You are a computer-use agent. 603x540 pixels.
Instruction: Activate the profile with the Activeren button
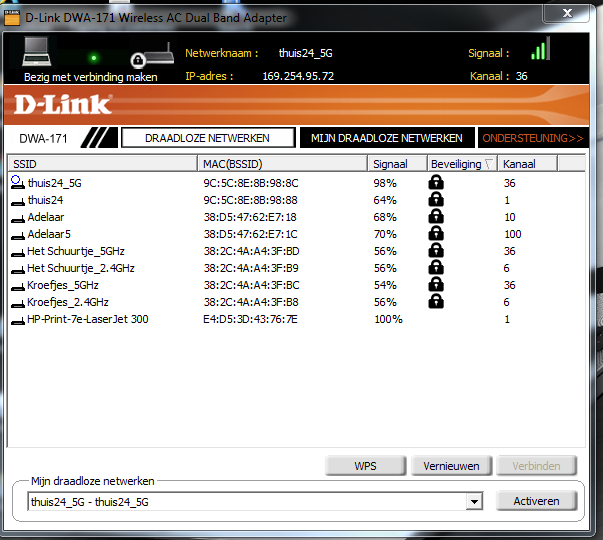pos(536,501)
